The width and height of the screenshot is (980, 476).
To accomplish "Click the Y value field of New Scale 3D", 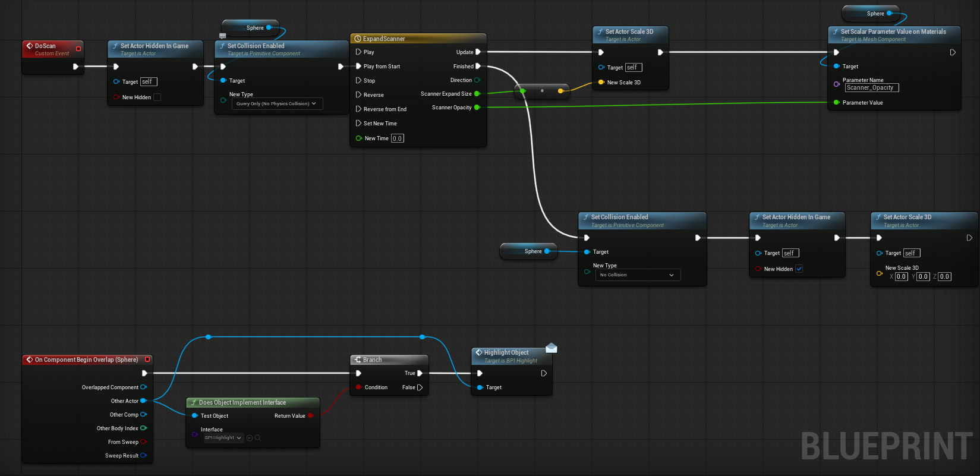I will click(x=923, y=276).
